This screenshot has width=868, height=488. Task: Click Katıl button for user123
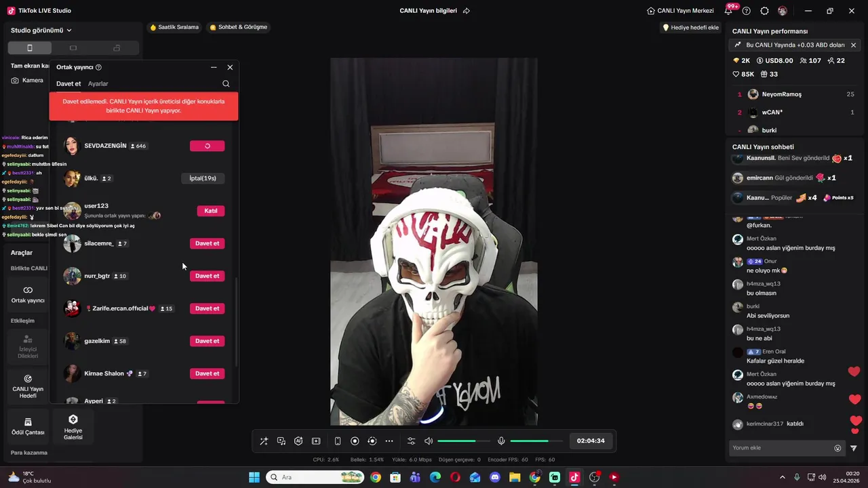[x=211, y=211]
